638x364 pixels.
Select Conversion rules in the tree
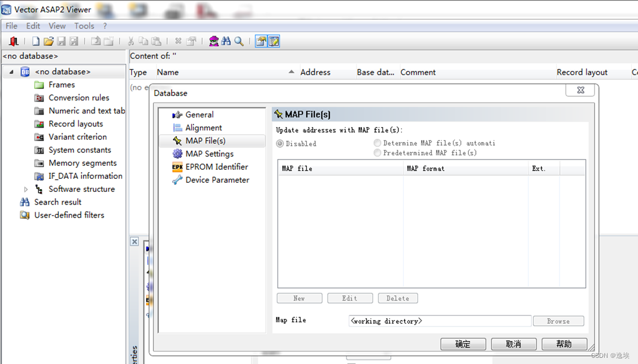point(79,98)
